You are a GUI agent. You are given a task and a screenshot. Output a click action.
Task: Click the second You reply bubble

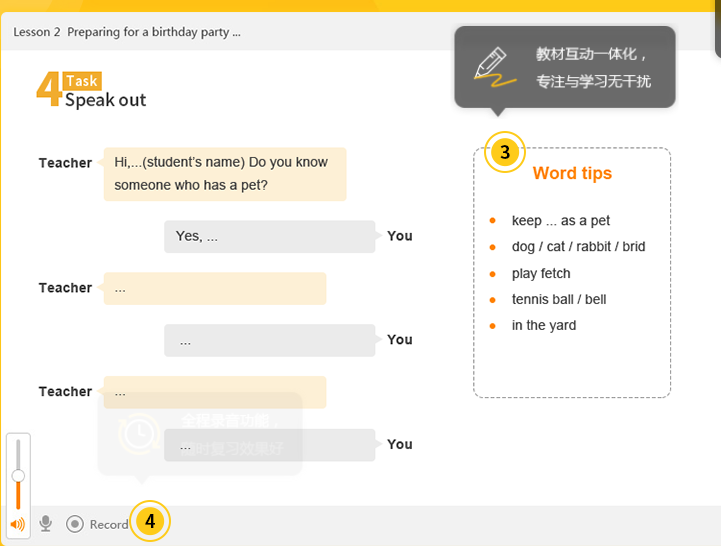(270, 340)
